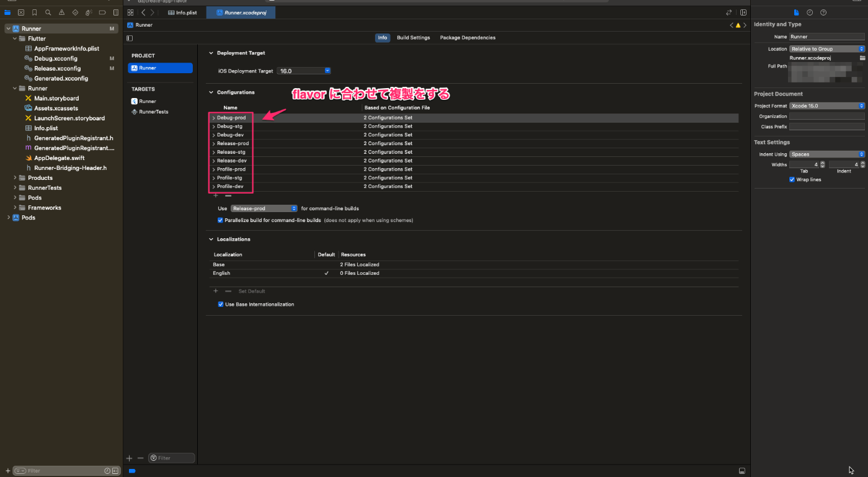Click the targets Filter field
Viewport: 868px width, 477px height.
[172, 458]
